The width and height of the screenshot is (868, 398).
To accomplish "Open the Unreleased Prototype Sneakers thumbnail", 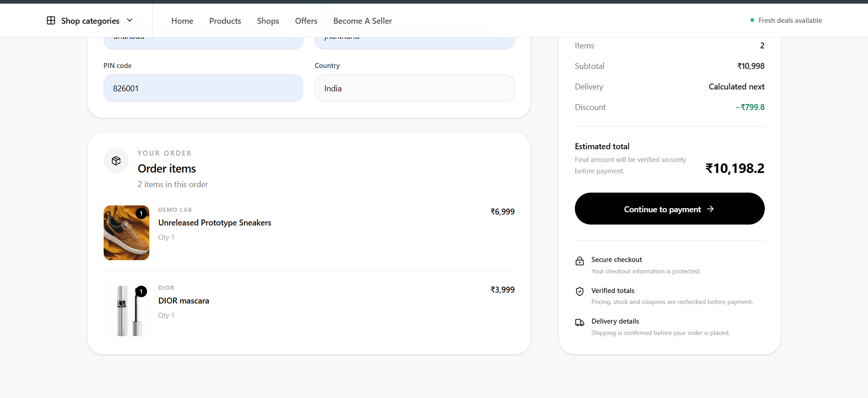I will coord(126,233).
